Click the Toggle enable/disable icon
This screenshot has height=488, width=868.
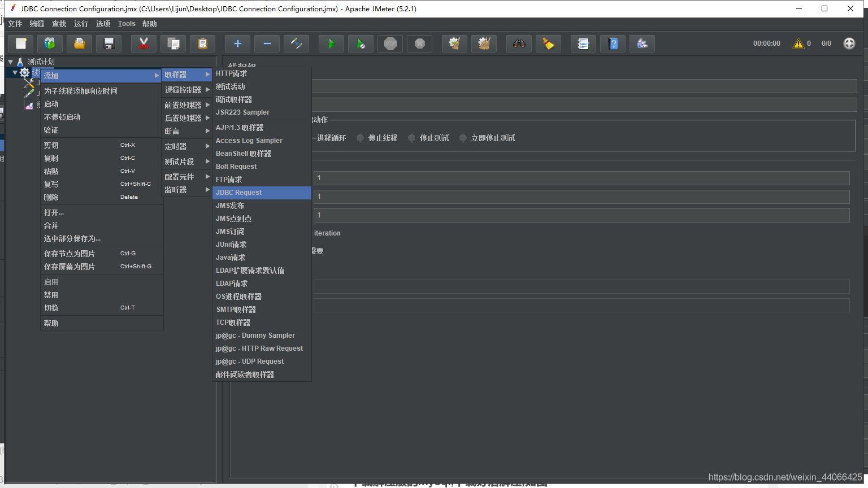[296, 43]
